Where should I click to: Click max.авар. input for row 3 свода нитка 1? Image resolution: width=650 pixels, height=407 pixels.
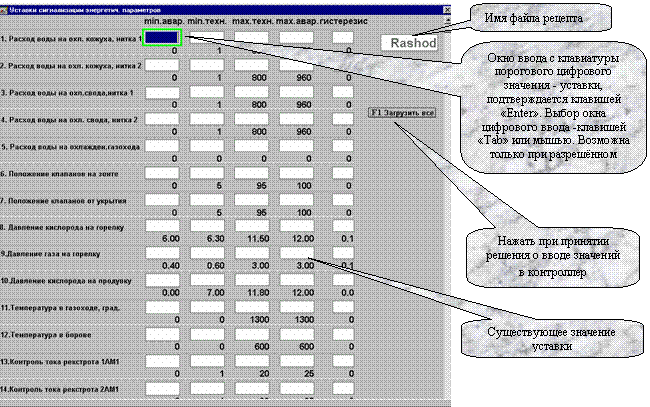[x=296, y=92]
